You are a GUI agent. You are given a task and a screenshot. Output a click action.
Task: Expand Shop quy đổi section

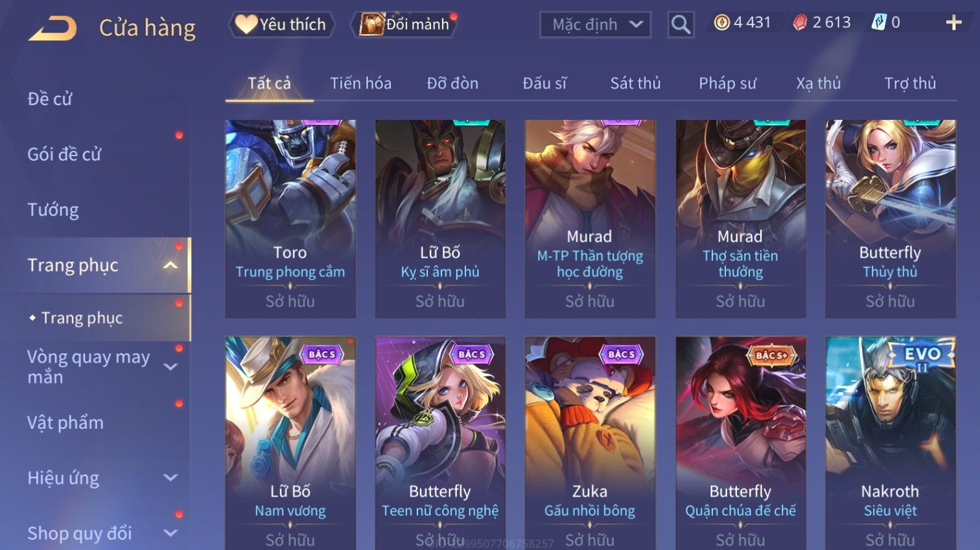(x=170, y=533)
